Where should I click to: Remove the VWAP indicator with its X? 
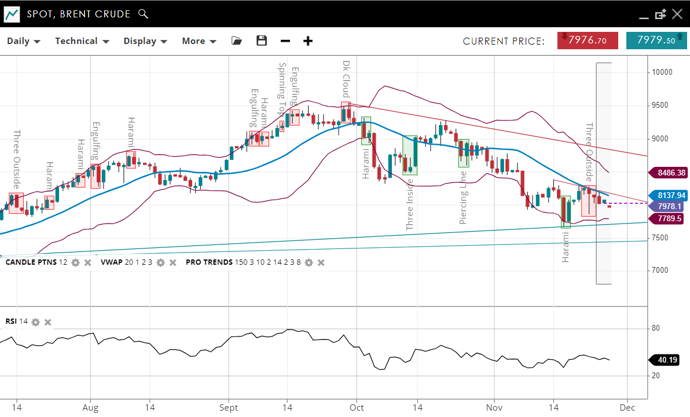coord(172,262)
